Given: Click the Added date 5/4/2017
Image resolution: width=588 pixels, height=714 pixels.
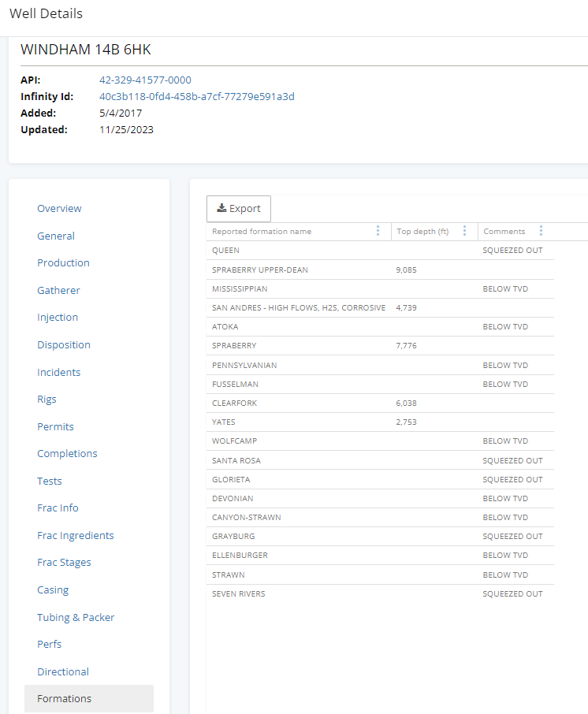Looking at the screenshot, I should point(121,113).
